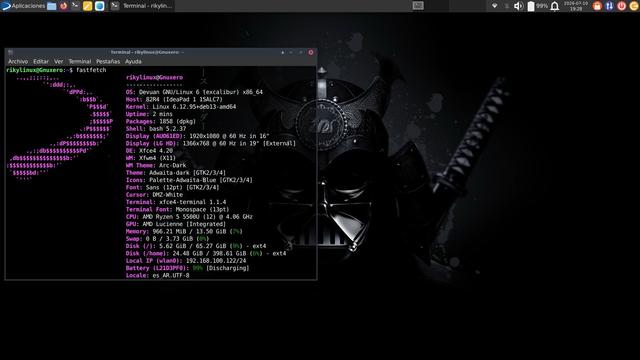Open the Ayuda menu in terminal

click(133, 62)
